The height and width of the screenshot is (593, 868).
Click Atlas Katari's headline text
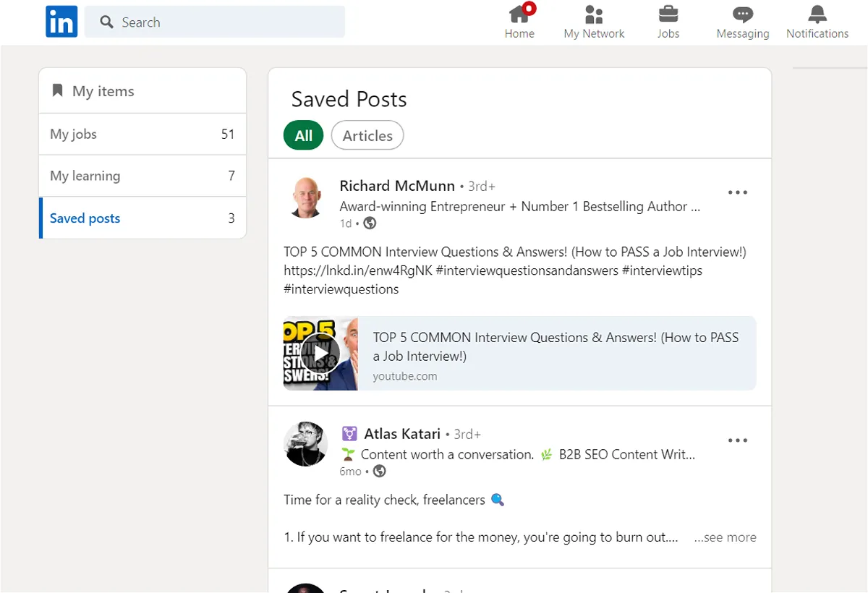pos(517,454)
